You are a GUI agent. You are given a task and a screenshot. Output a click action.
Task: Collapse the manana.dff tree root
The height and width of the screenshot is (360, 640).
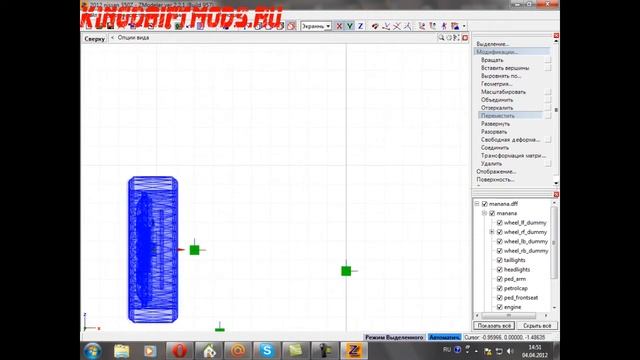coord(477,204)
